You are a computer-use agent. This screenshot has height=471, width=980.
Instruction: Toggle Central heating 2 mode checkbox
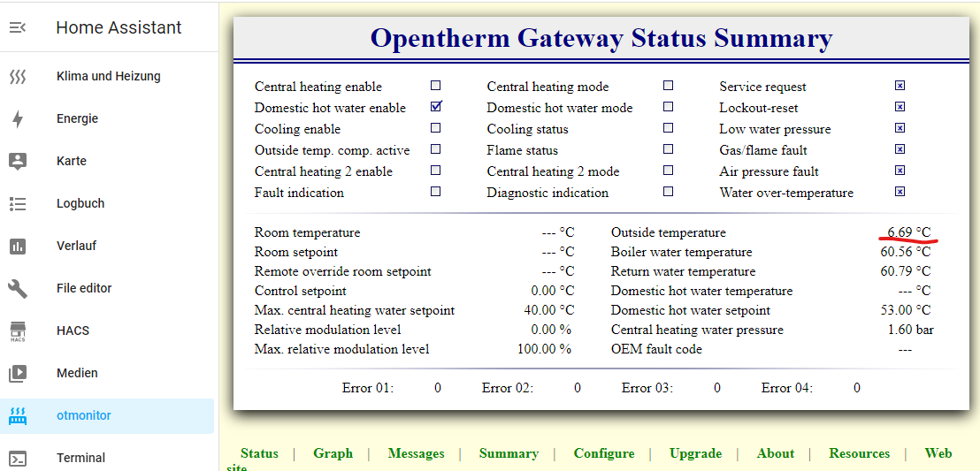click(x=668, y=171)
